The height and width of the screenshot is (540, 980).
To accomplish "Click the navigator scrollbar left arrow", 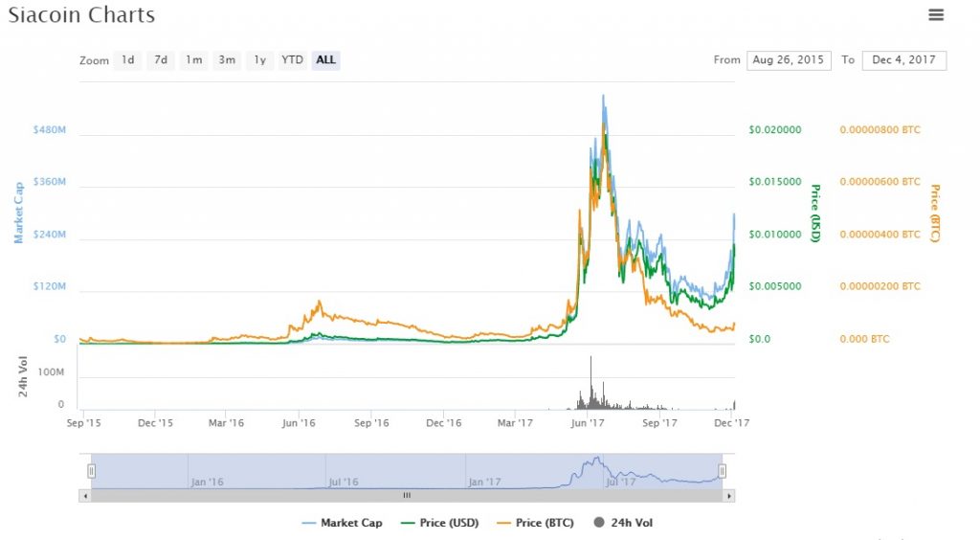I will click(x=85, y=496).
